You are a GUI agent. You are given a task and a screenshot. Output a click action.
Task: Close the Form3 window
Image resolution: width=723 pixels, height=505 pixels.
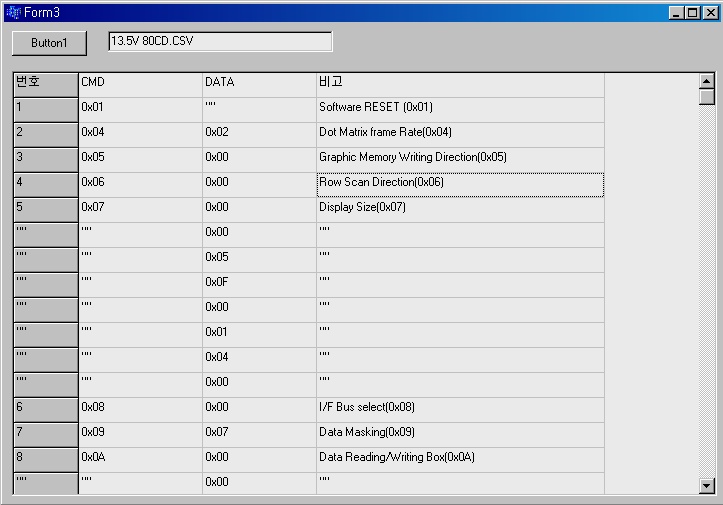(709, 12)
